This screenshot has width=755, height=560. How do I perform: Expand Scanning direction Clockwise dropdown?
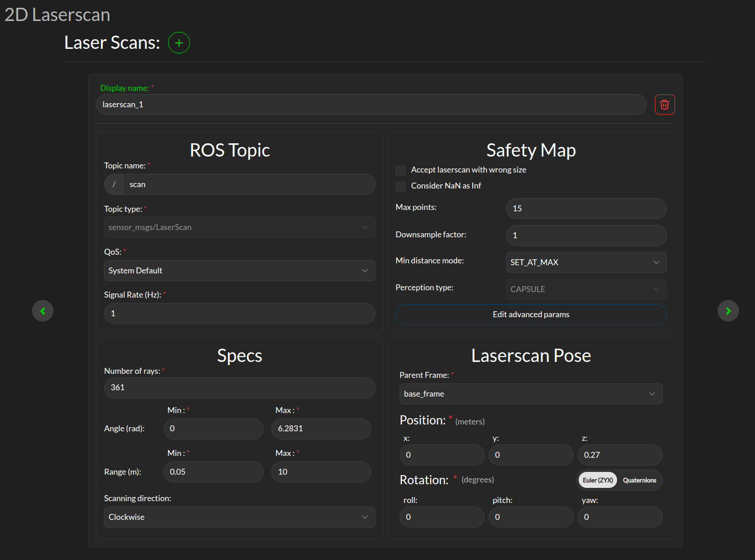click(x=239, y=517)
